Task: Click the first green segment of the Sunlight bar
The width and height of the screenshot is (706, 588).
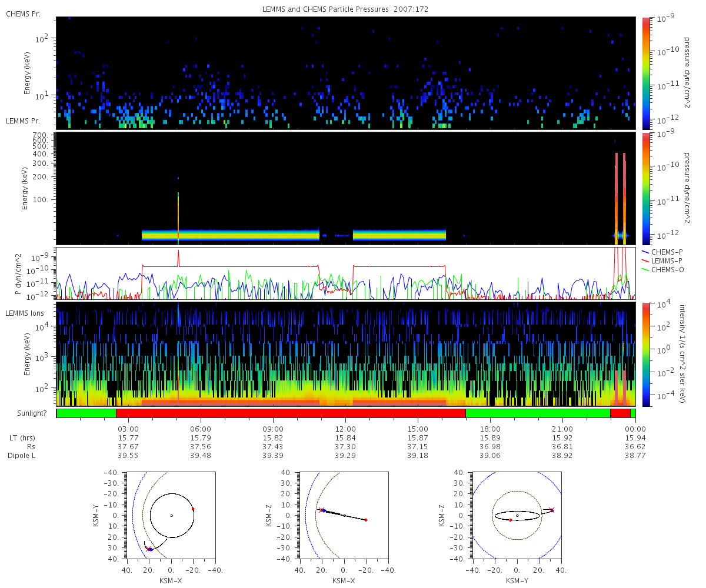Action: pos(86,413)
